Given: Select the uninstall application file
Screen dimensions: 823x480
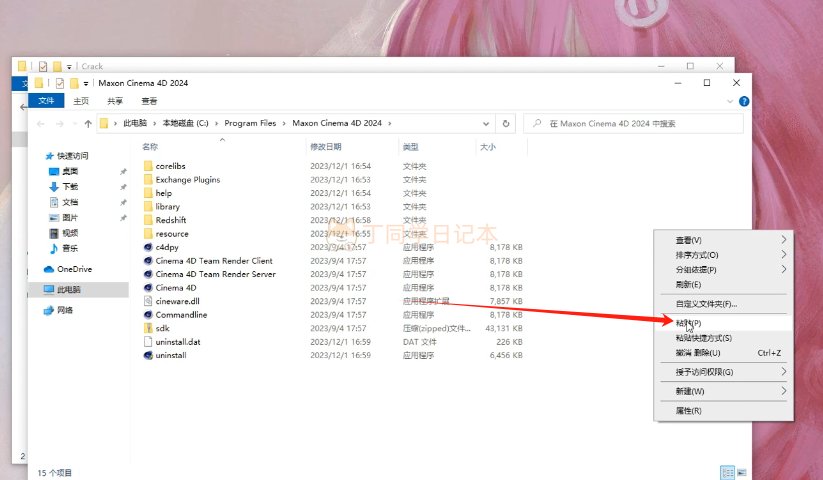Looking at the screenshot, I should (x=171, y=355).
